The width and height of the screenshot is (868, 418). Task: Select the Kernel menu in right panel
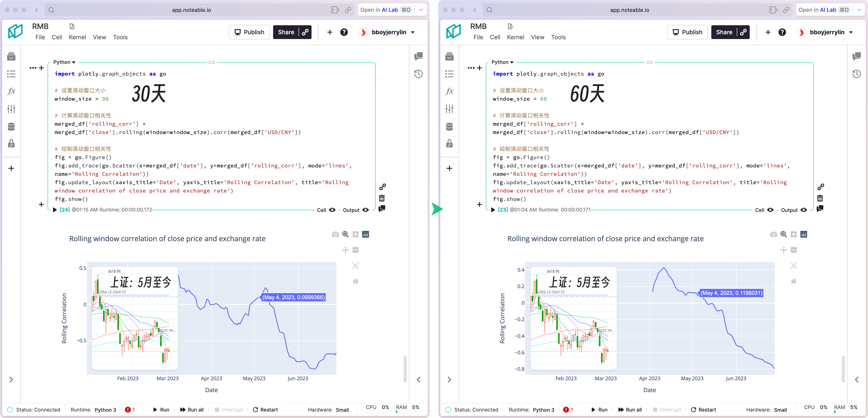(515, 37)
